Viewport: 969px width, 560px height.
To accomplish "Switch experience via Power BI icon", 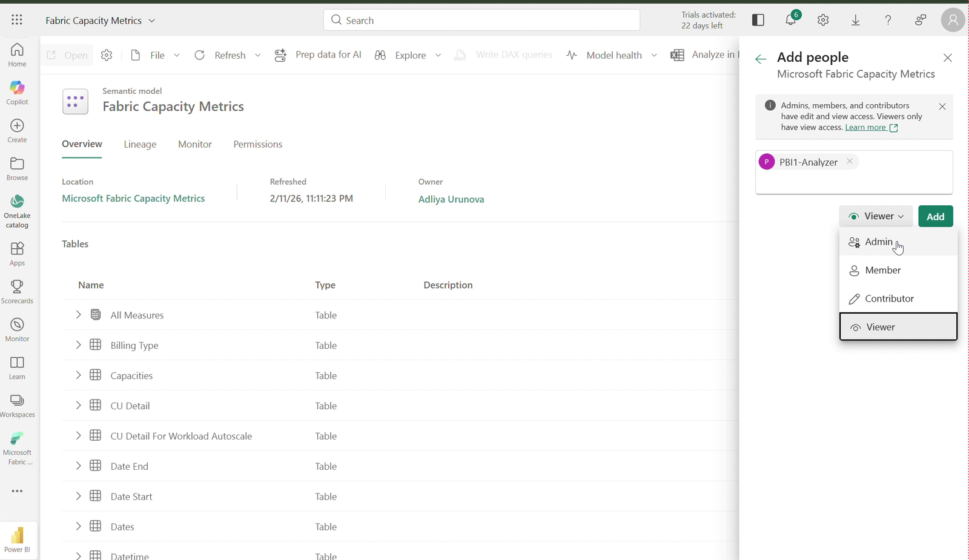I will [18, 539].
